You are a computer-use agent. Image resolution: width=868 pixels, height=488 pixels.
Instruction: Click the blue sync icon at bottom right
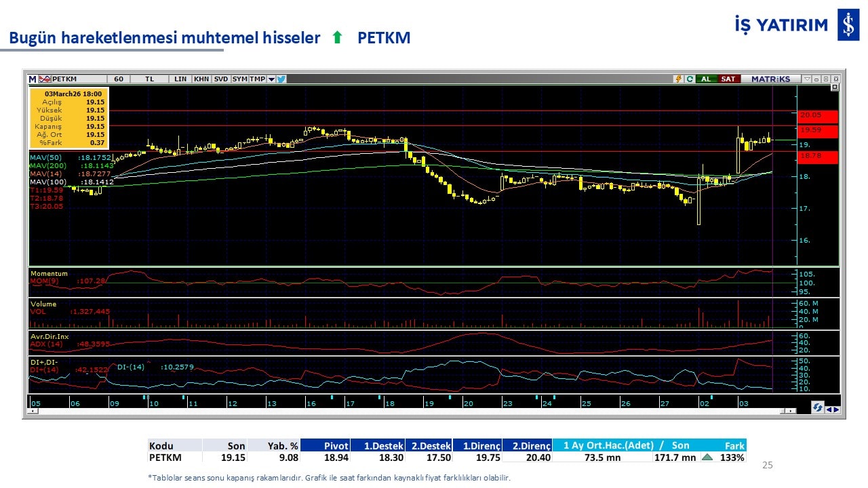coord(818,408)
